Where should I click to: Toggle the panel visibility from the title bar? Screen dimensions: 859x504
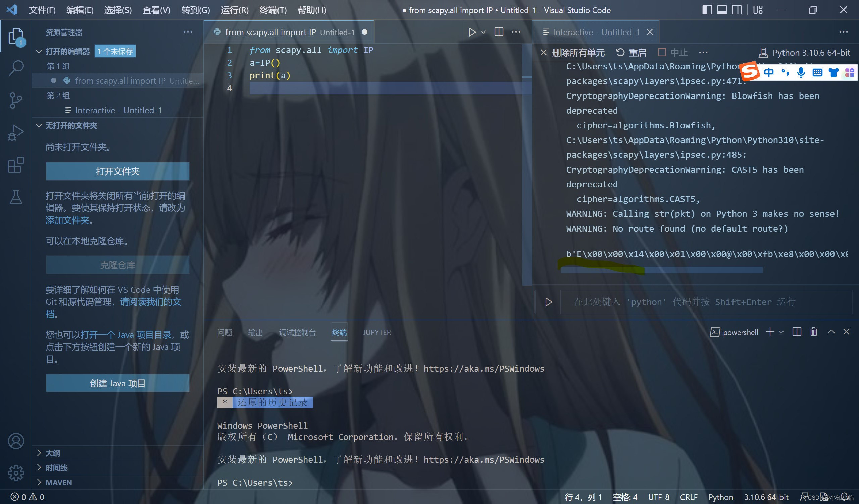click(x=722, y=10)
